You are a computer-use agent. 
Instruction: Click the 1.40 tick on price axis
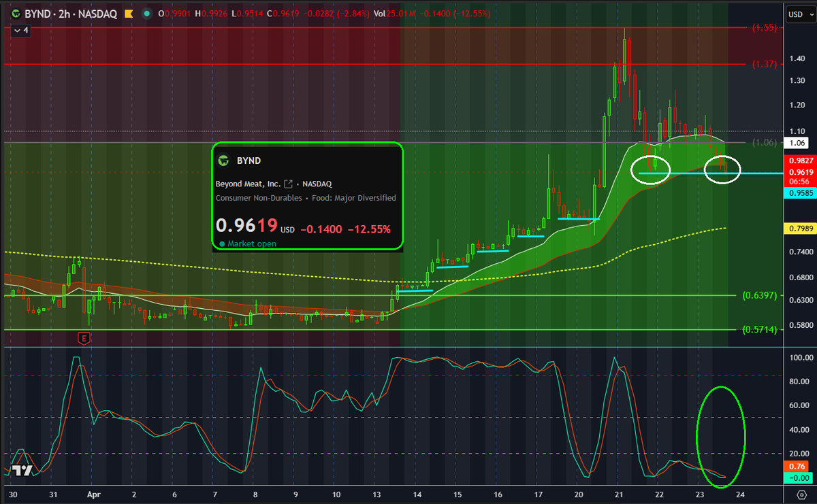pyautogui.click(x=798, y=59)
